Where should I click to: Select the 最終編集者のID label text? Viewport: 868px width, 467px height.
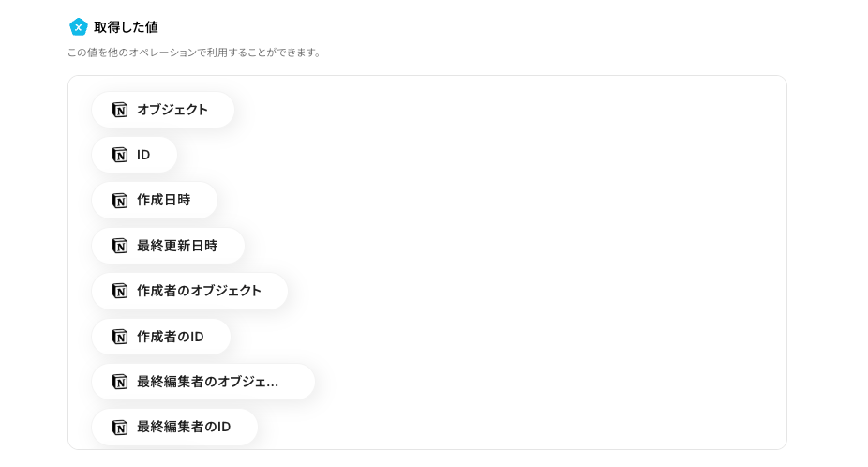[x=184, y=427]
